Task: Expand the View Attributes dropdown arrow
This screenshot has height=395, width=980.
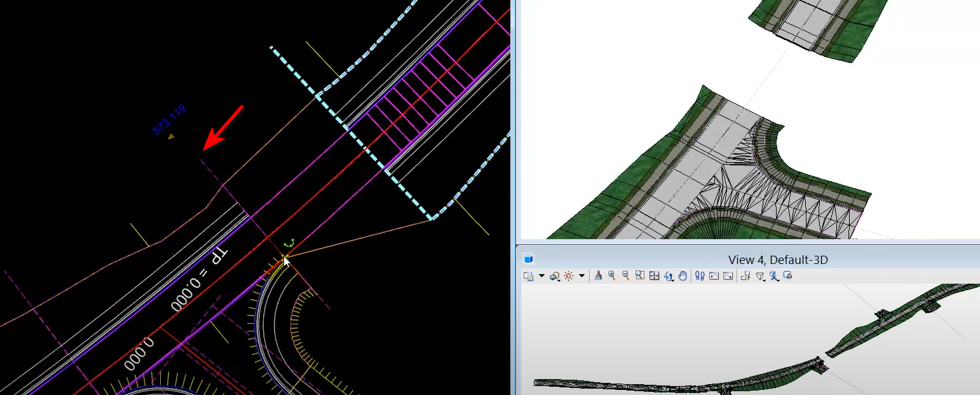Action: click(x=541, y=276)
